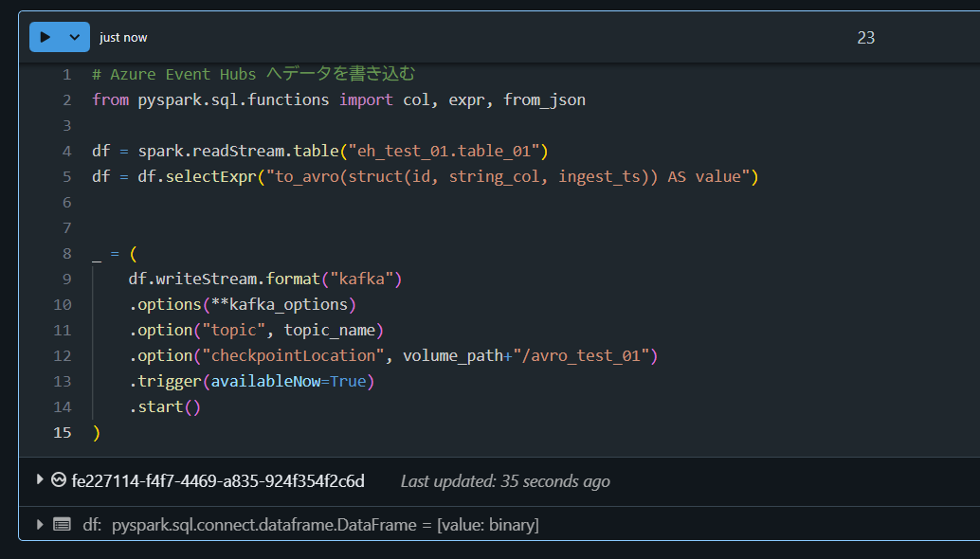Screen dimensions: 980x559
Task: Click the "checkpointLocation" option string
Action: click(x=293, y=355)
